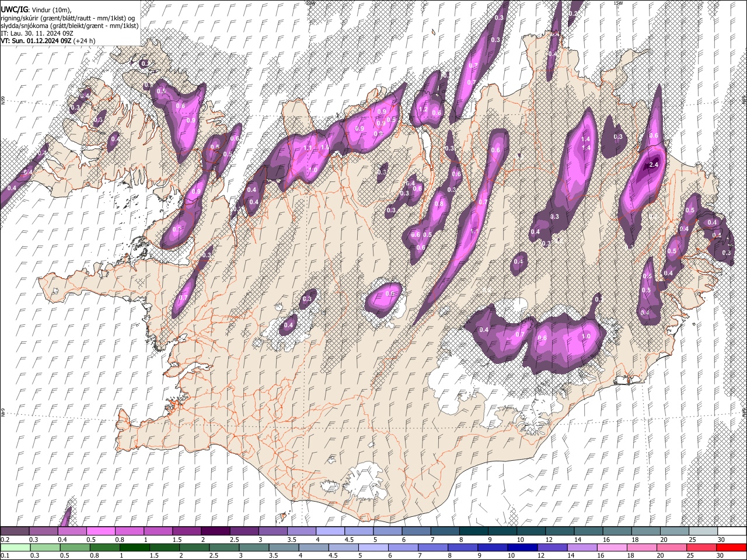747x560 pixels.
Task: Click the lavender swatch between 4 and 4.5 in top scale
Action: (x=330, y=531)
